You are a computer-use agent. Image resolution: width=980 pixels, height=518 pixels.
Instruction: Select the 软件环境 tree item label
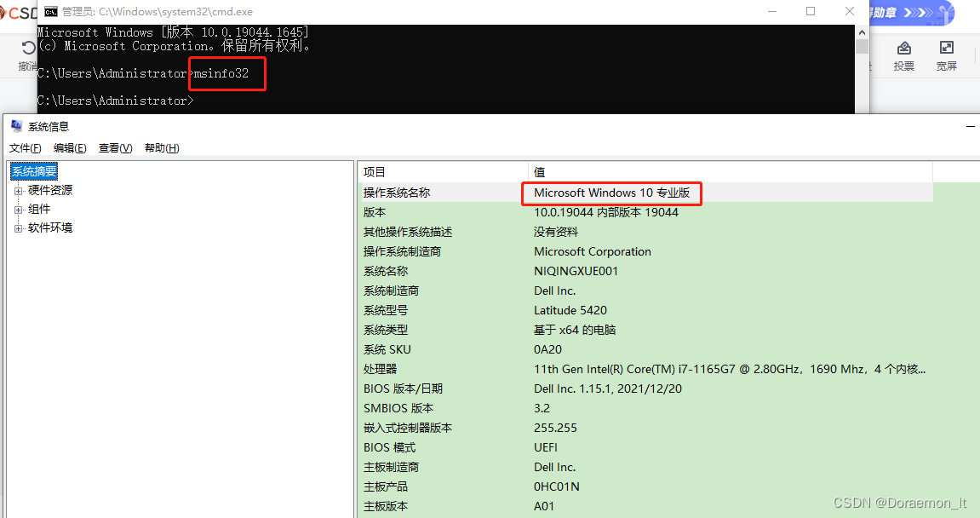tap(50, 227)
